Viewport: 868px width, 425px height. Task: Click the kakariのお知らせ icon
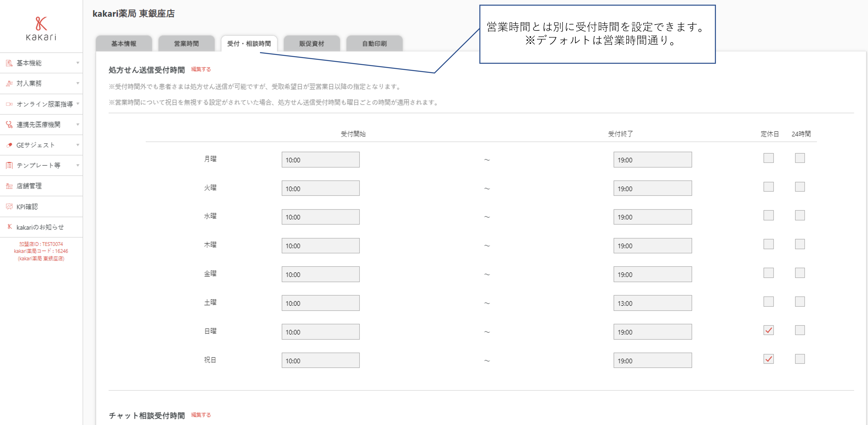10,227
